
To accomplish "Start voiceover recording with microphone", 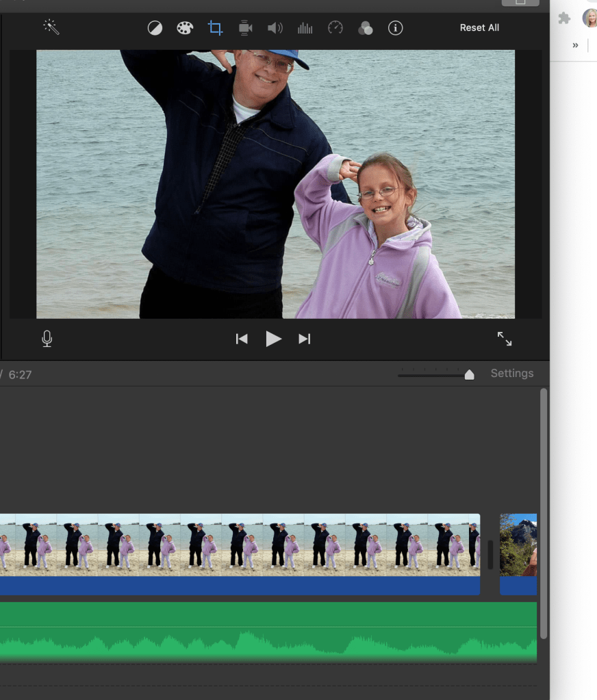I will click(x=47, y=339).
